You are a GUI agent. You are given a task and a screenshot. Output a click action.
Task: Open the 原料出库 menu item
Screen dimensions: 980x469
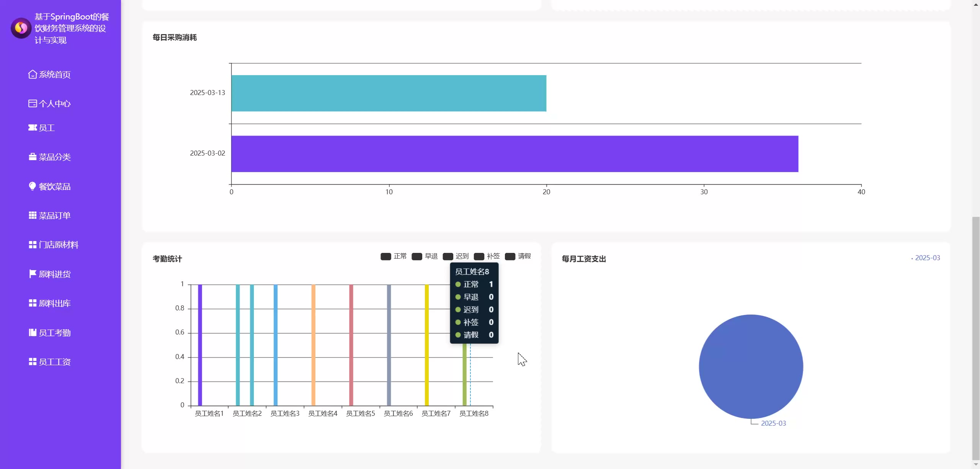point(54,303)
